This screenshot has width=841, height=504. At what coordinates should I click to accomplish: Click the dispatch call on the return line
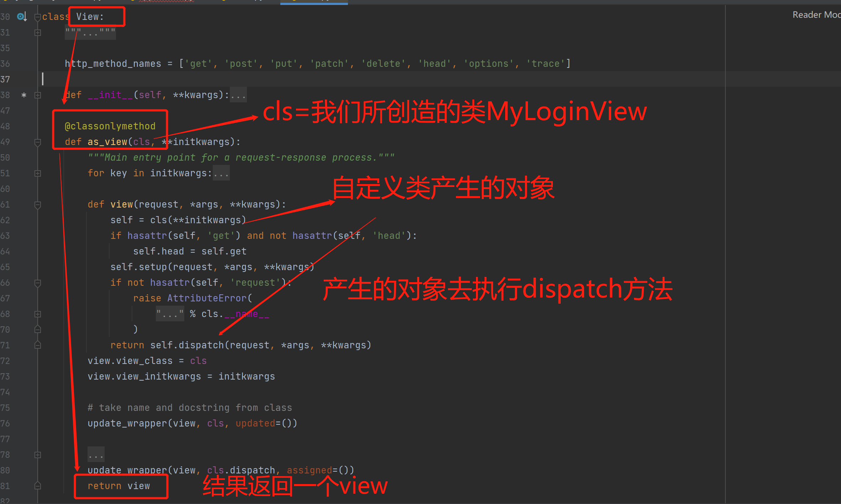click(201, 345)
